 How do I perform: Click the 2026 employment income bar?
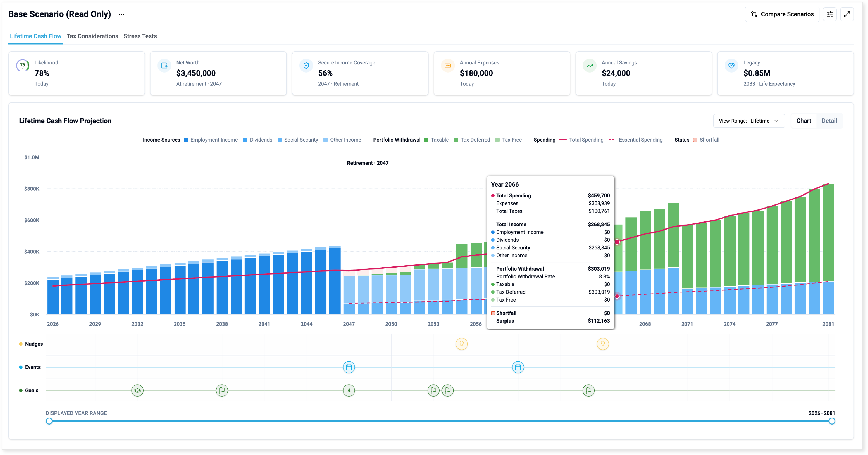tap(53, 297)
